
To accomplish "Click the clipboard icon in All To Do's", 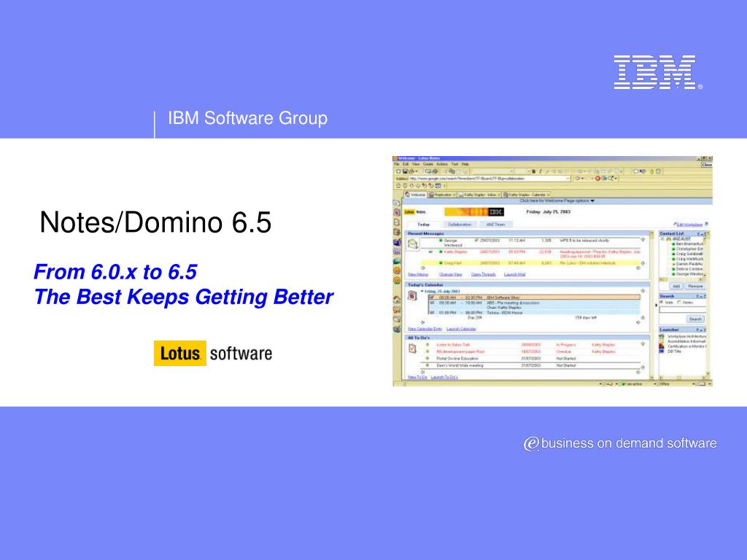I will click(x=413, y=349).
